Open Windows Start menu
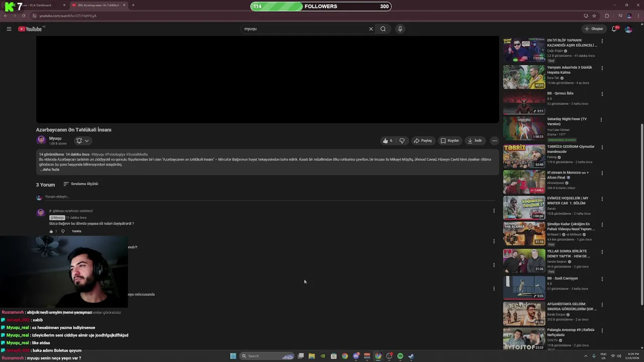 (233, 356)
